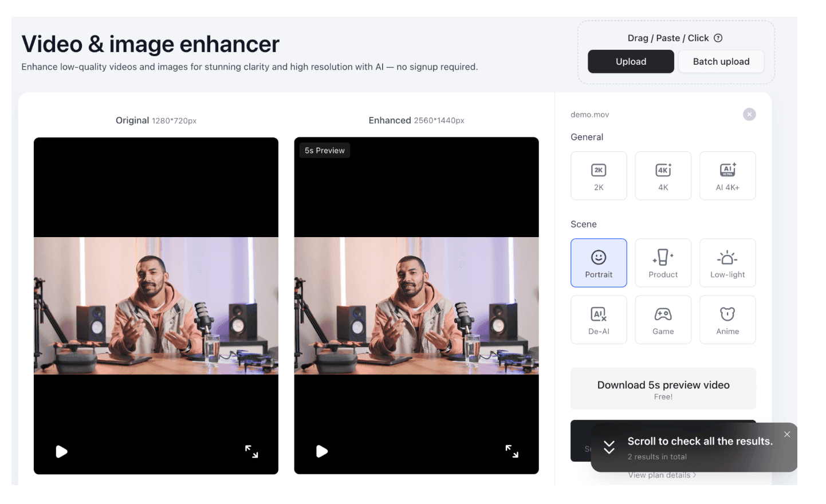This screenshot has width=826, height=504.
Task: Select the De-AI scene option
Action: 599,320
